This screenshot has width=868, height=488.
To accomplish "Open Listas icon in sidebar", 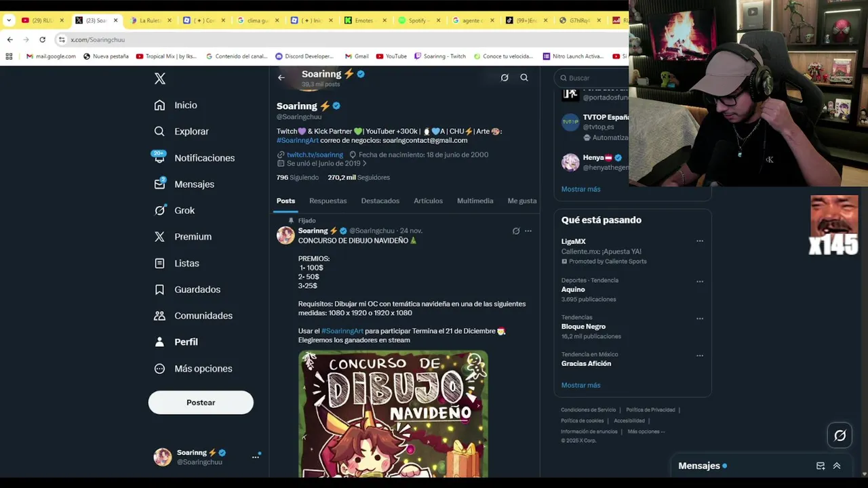I will click(x=159, y=263).
